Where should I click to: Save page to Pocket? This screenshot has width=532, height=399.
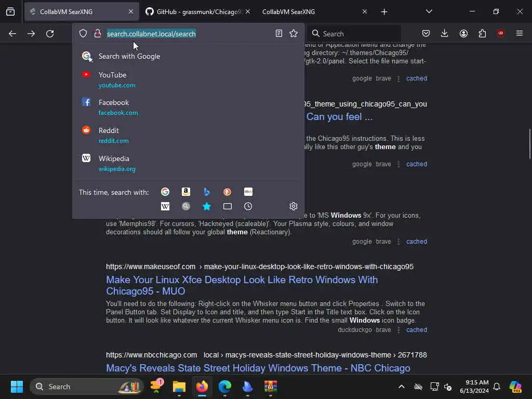426,33
